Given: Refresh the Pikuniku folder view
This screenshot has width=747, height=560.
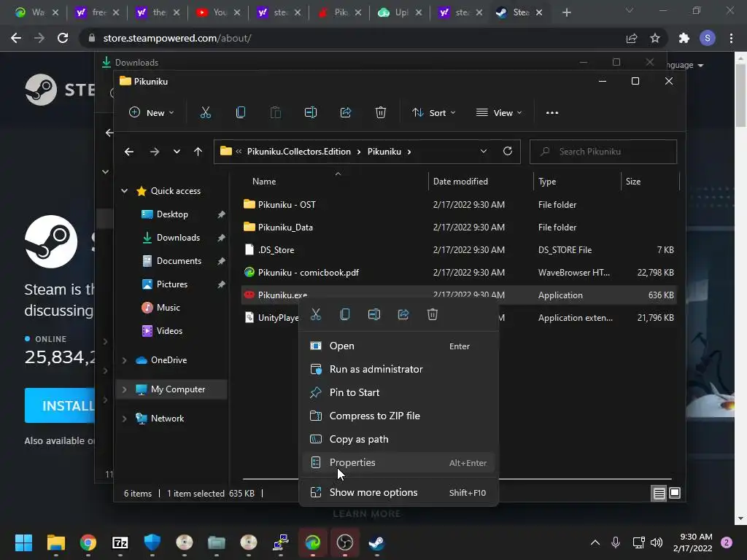Looking at the screenshot, I should [x=508, y=151].
